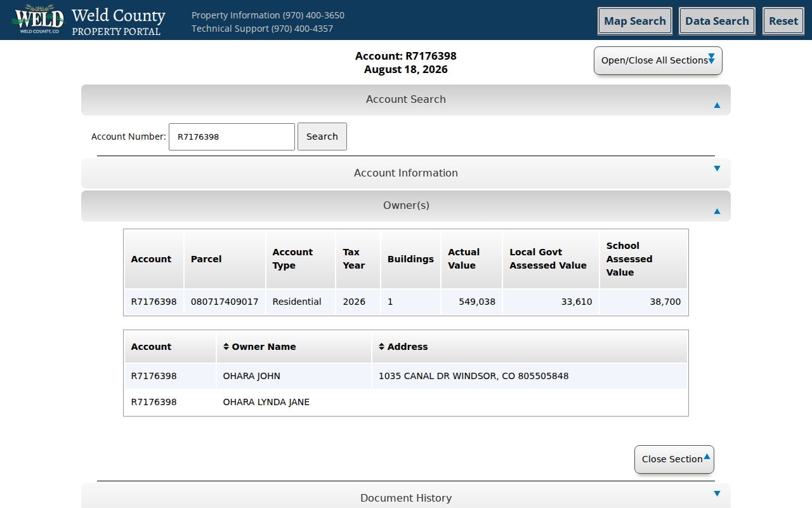Click school assessed value 38,700

(x=665, y=302)
